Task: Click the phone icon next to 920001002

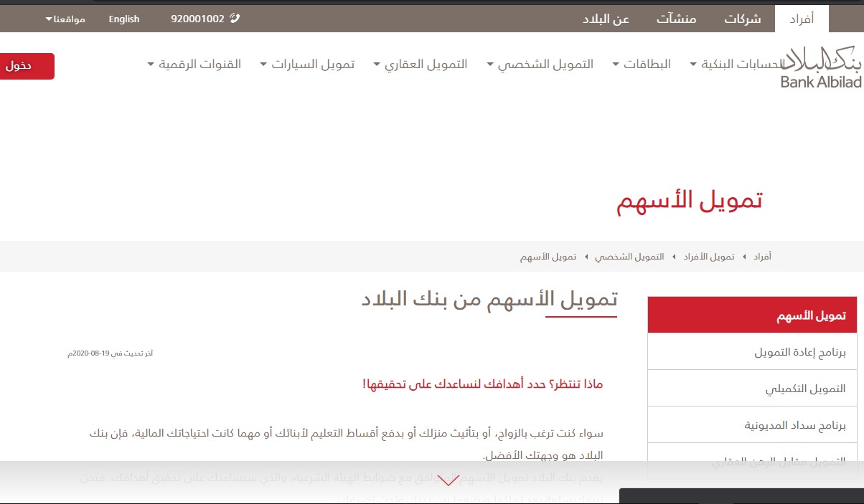Action: click(x=234, y=19)
